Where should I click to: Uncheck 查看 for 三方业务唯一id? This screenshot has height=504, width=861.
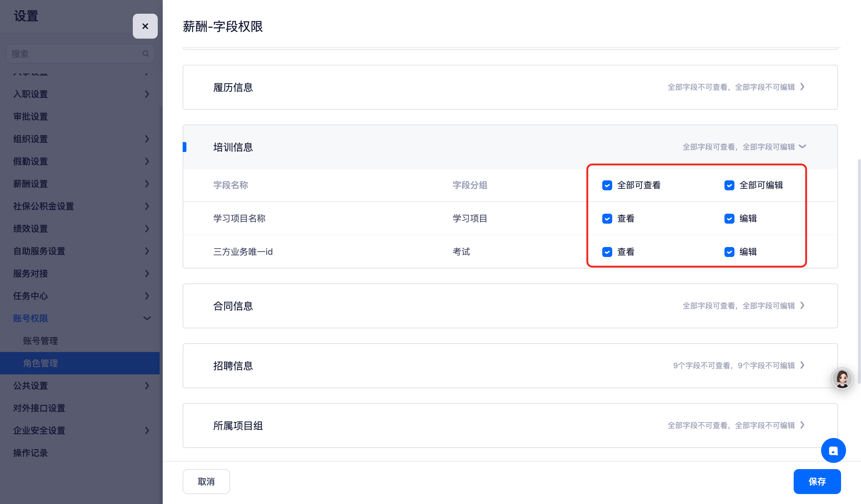(607, 252)
